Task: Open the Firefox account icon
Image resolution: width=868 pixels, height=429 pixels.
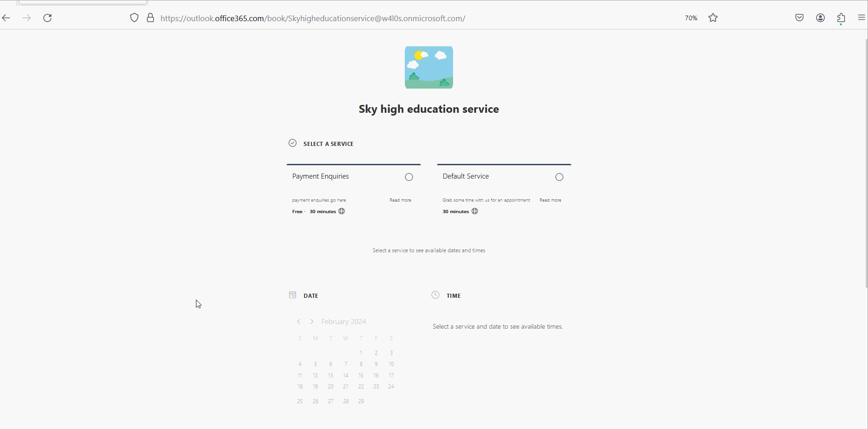Action: (820, 18)
